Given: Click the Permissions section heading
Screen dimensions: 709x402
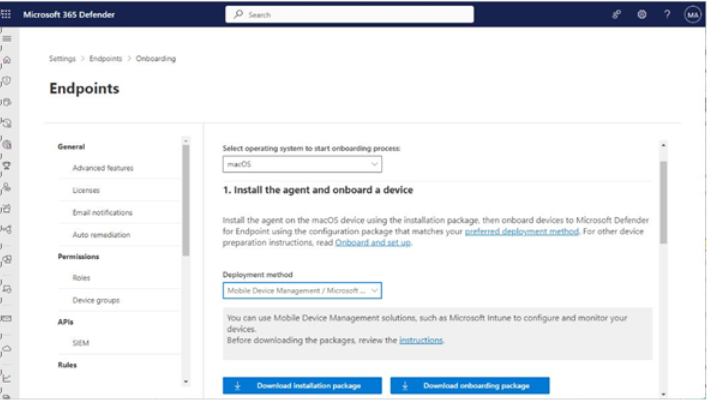Looking at the screenshot, I should pos(78,257).
